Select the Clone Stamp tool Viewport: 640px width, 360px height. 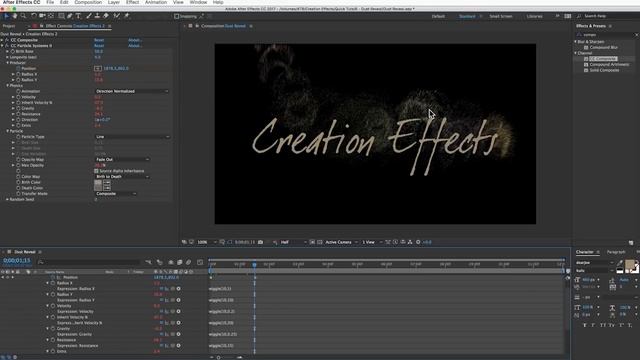point(97,16)
